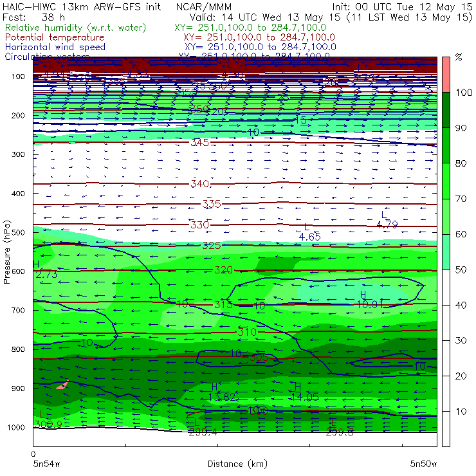Click the '900' pressure axis tick label

(18, 389)
